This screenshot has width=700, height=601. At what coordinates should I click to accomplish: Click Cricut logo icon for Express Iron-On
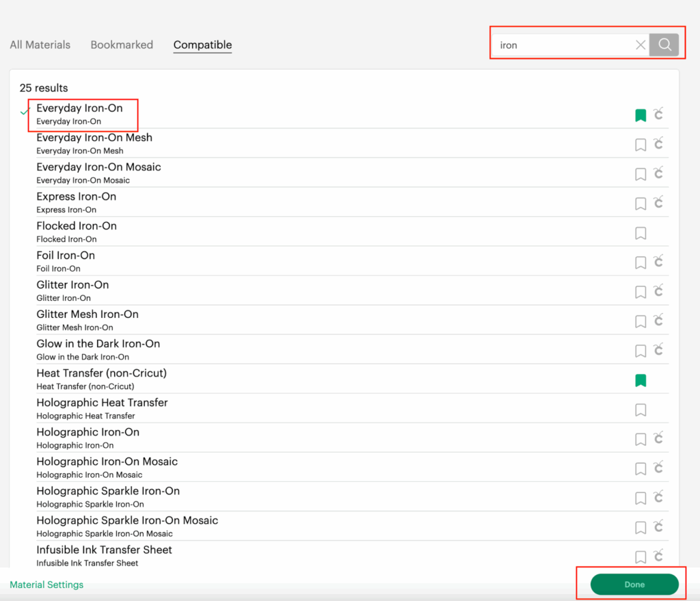658,203
